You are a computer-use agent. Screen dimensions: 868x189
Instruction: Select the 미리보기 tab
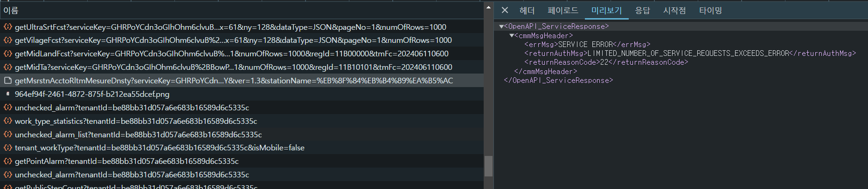tap(606, 10)
